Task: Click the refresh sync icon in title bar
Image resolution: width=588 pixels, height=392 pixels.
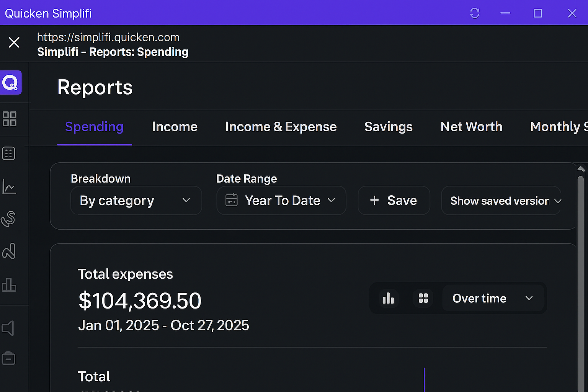Action: click(x=475, y=13)
